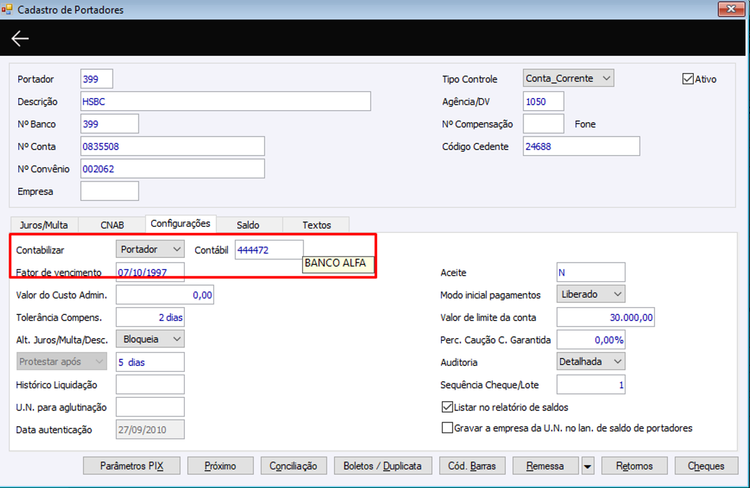Open the Auditoria Detalhada dropdown

[x=591, y=362]
